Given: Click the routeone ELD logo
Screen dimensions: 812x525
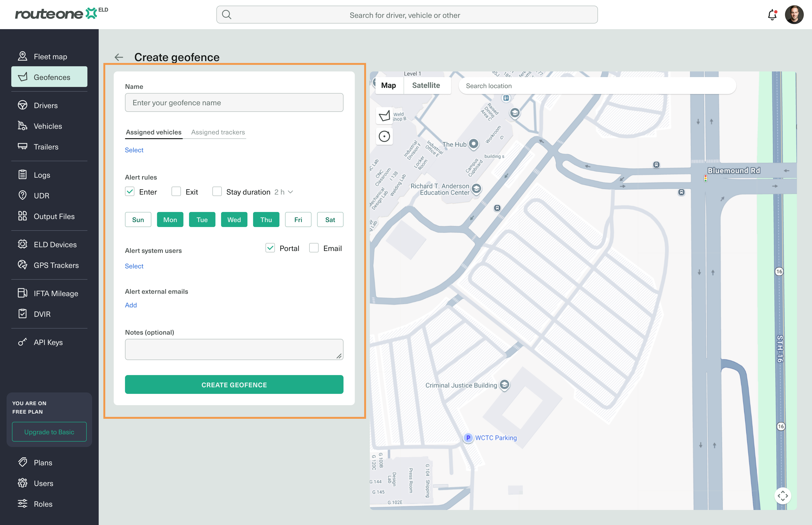Looking at the screenshot, I should pyautogui.click(x=61, y=14).
